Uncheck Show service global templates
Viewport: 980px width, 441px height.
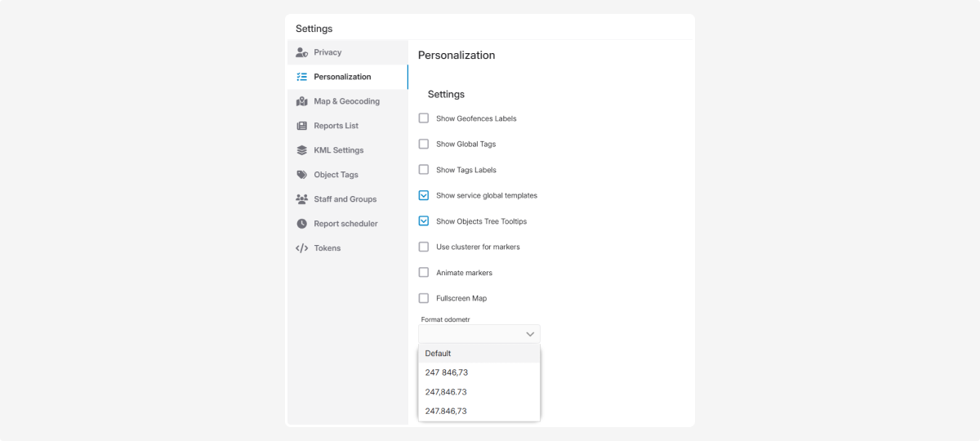(424, 195)
